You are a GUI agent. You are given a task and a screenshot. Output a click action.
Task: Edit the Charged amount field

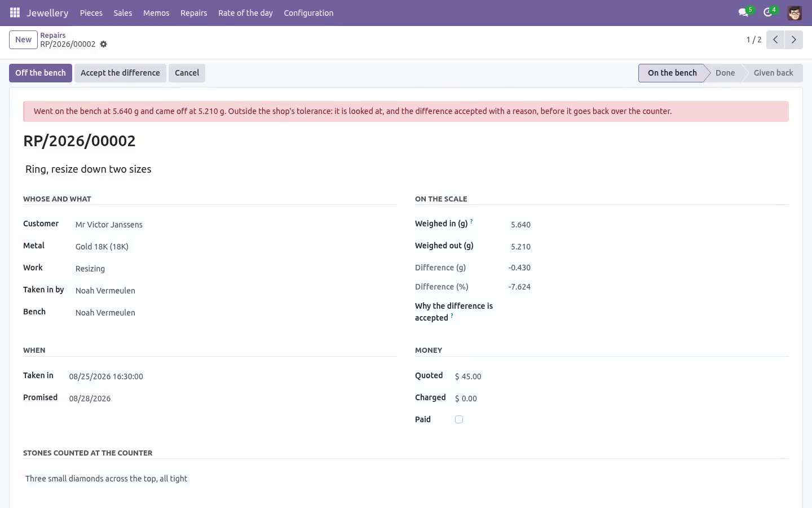tap(620, 398)
